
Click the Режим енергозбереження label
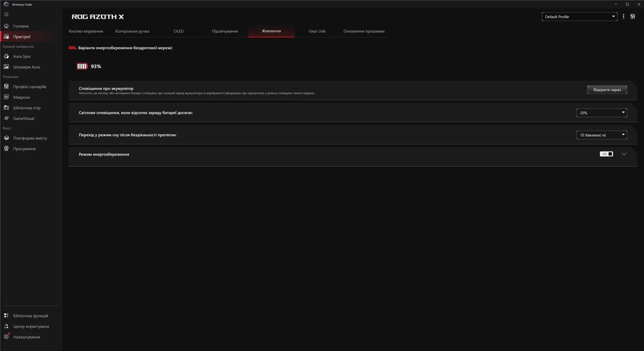point(104,155)
